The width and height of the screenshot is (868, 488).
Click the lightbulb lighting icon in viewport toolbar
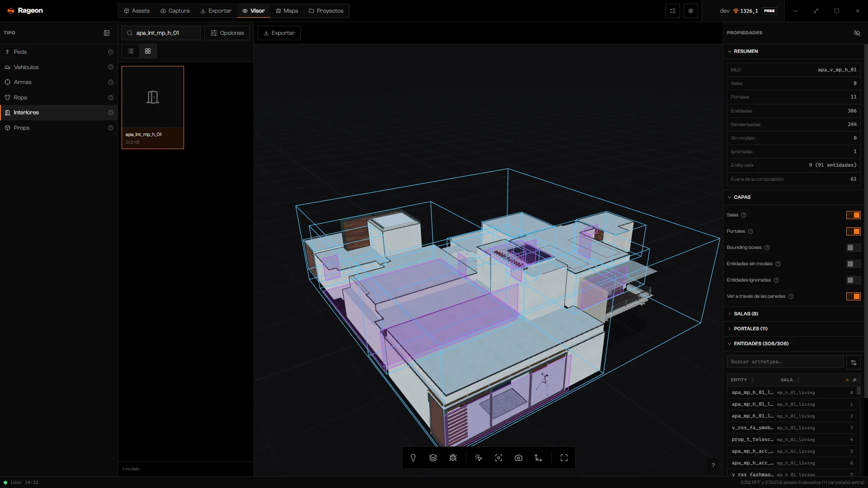413,458
